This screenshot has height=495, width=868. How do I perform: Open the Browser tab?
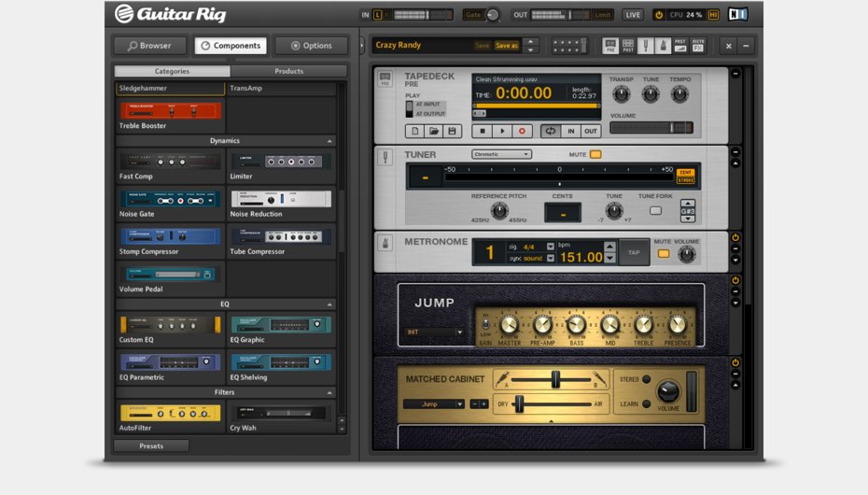click(150, 46)
